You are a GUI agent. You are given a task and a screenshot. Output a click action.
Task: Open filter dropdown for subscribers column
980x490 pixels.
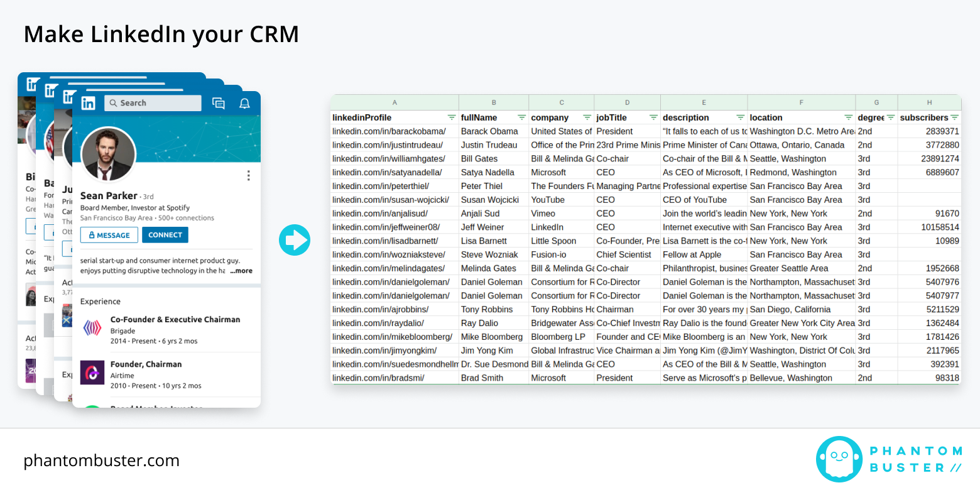tap(954, 117)
